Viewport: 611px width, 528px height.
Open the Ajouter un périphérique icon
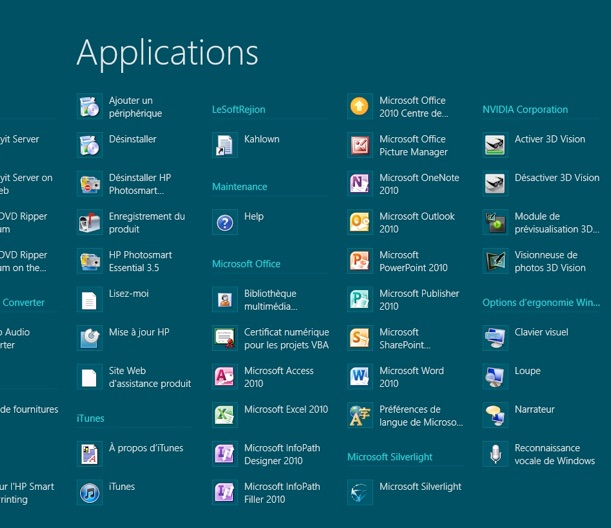tap(90, 106)
